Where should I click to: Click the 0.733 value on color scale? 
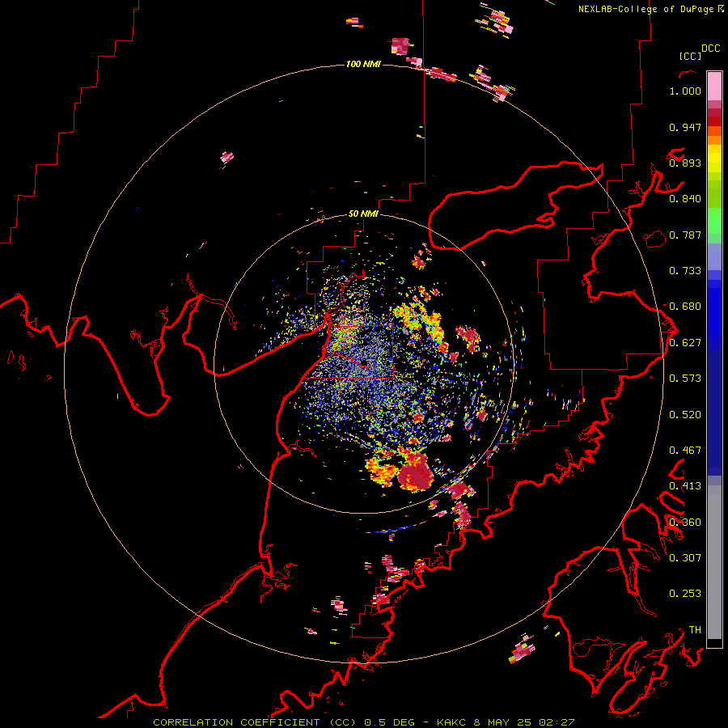pos(685,271)
